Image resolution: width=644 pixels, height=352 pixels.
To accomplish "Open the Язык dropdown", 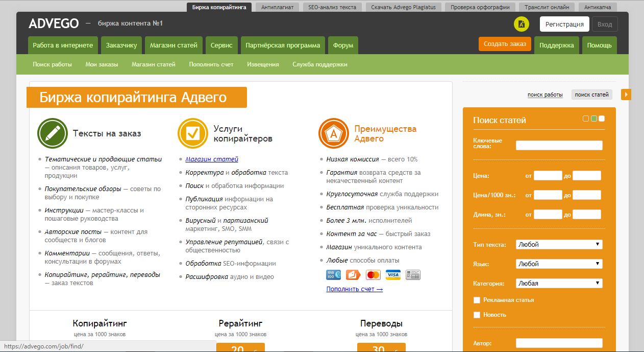I will tap(559, 264).
